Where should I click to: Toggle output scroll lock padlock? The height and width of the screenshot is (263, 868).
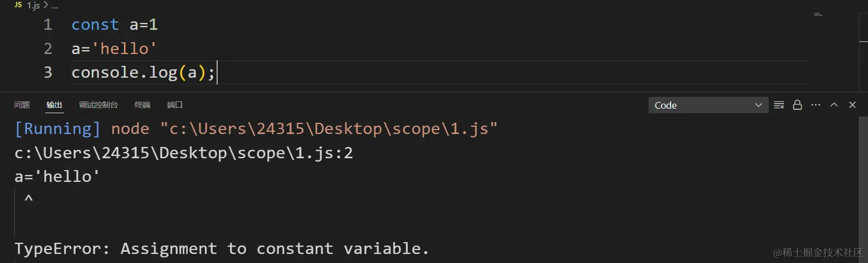[797, 105]
